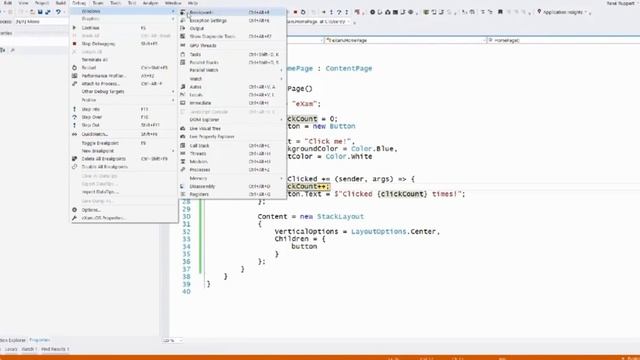Click the Parallel Stacks icon
The height and width of the screenshot is (360, 640).
183,62
